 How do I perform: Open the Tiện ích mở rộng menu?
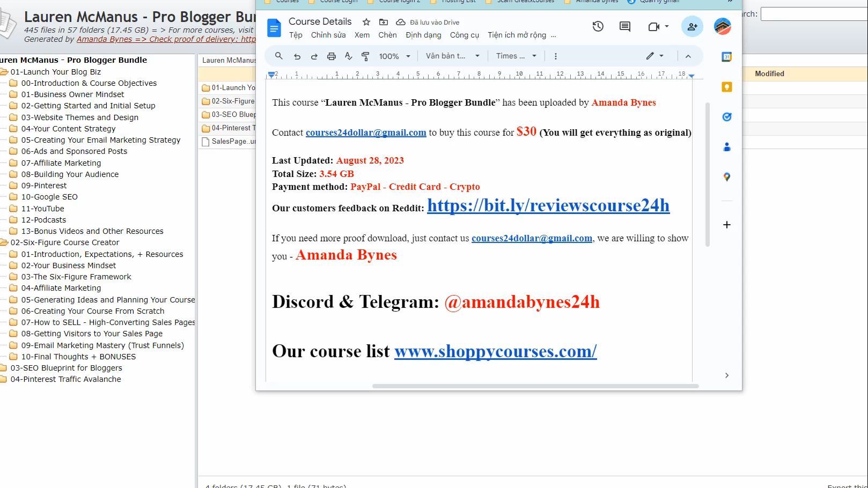[517, 35]
